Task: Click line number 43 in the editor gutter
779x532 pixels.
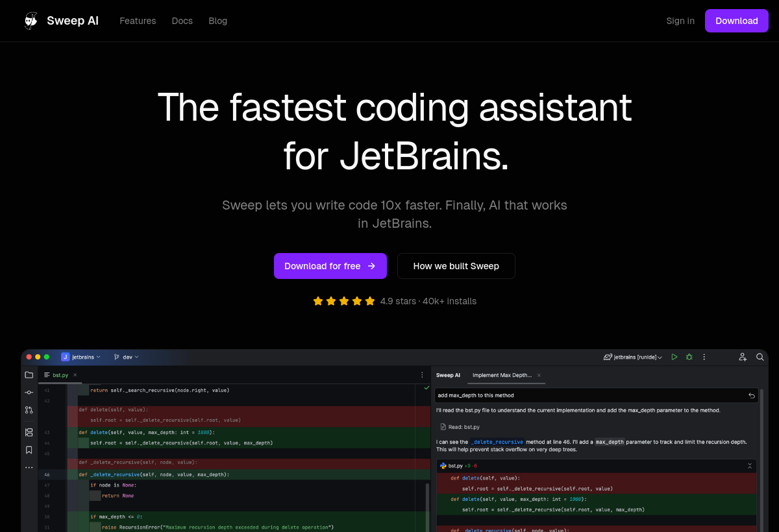Action: click(x=47, y=432)
